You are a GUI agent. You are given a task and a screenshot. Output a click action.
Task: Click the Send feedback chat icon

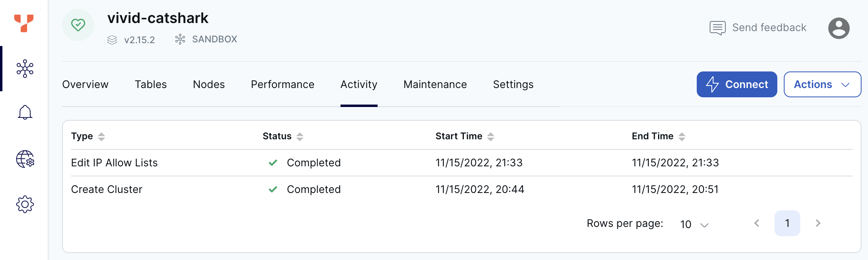click(x=717, y=28)
